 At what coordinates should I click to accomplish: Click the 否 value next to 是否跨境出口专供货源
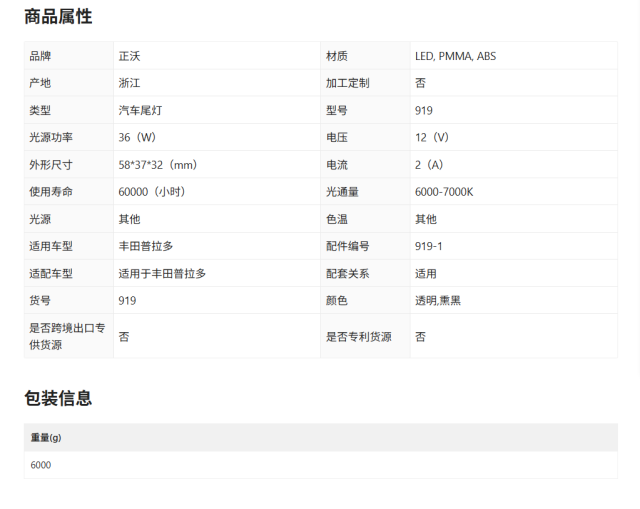124,336
